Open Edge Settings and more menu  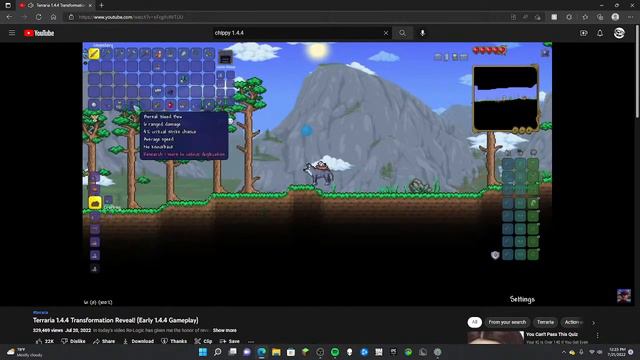coord(631,17)
